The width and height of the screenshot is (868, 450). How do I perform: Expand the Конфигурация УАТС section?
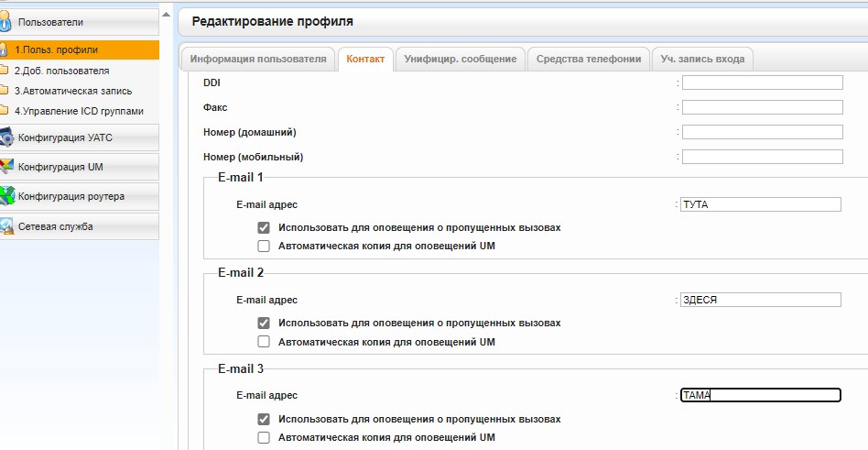[x=79, y=137]
